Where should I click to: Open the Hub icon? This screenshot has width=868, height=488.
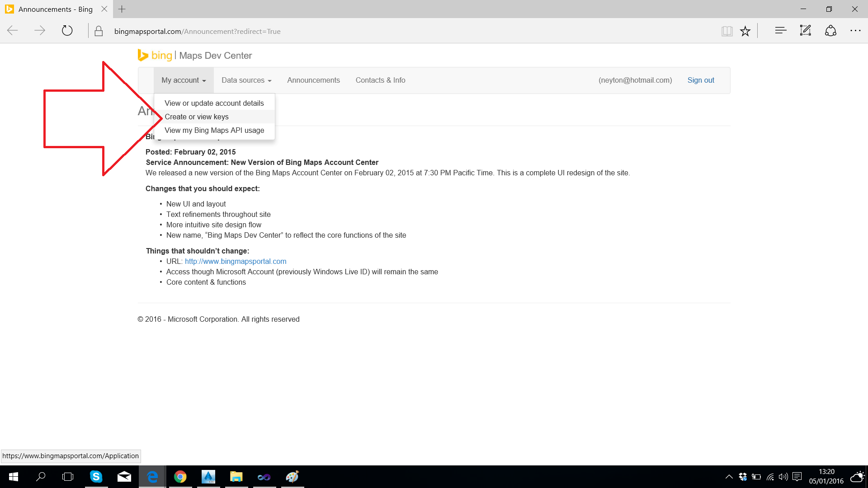coord(781,31)
